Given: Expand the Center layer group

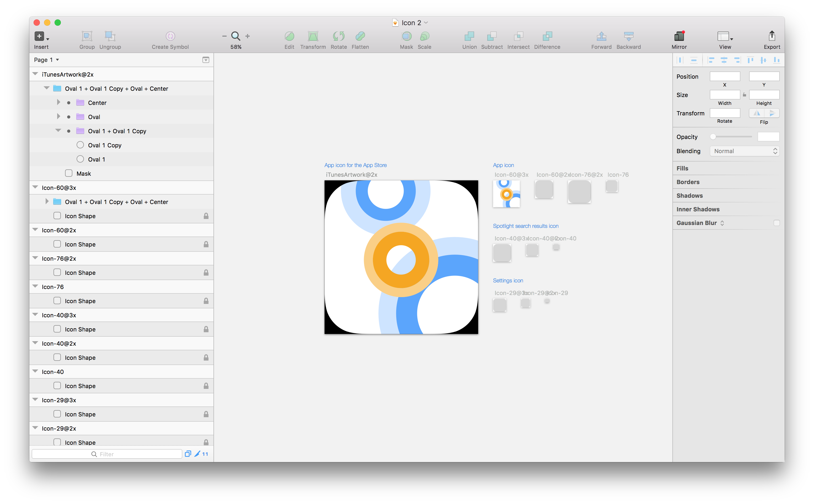Looking at the screenshot, I should pyautogui.click(x=59, y=102).
